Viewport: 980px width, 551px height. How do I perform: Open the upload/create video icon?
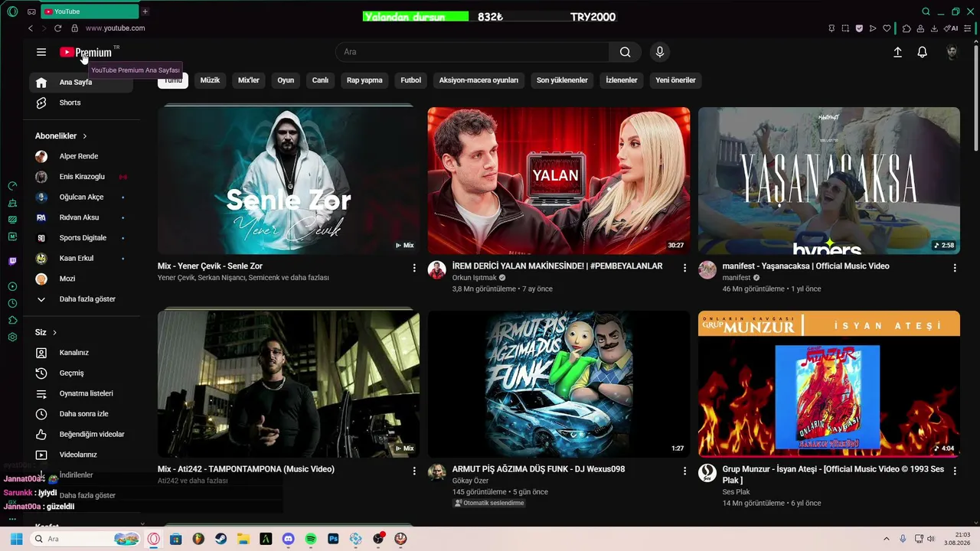(897, 52)
